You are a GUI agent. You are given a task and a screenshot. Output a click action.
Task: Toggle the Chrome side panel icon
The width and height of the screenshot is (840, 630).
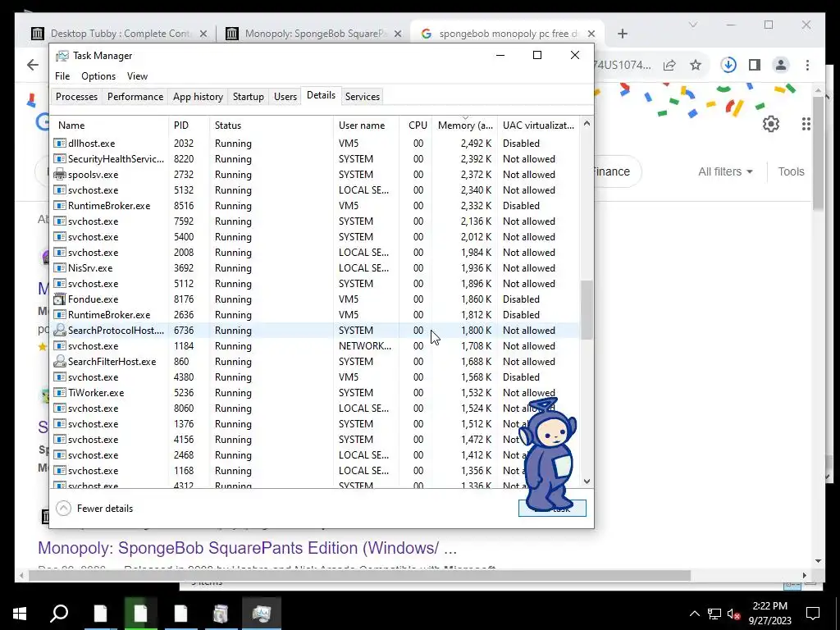[x=755, y=65]
